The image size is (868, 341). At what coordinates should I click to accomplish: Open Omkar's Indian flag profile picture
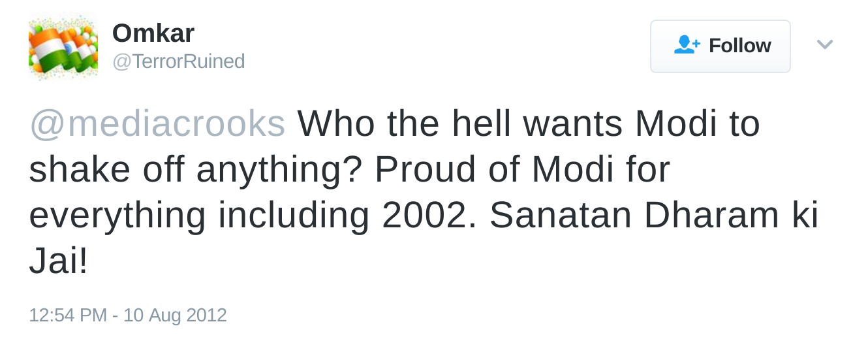pos(63,46)
